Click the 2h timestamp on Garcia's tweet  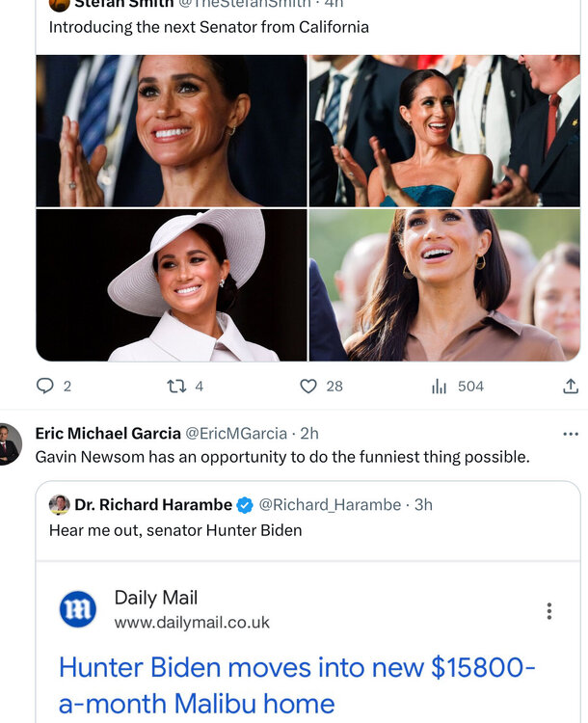[x=309, y=434]
